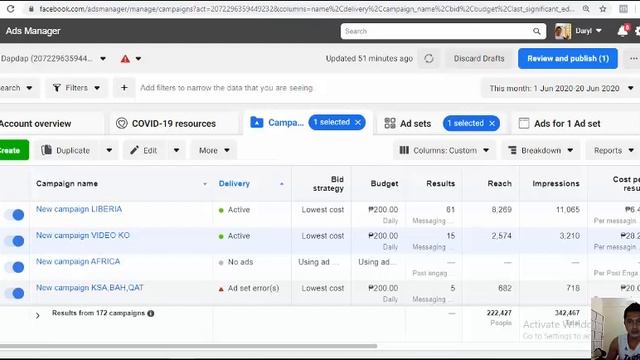Open the COVID-19 resources tab
The image size is (640, 360).
click(x=173, y=123)
